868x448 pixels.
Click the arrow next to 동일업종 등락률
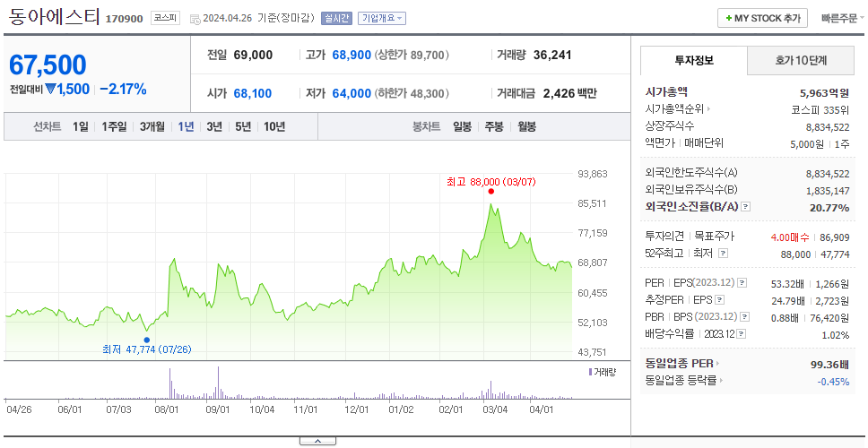(x=720, y=381)
